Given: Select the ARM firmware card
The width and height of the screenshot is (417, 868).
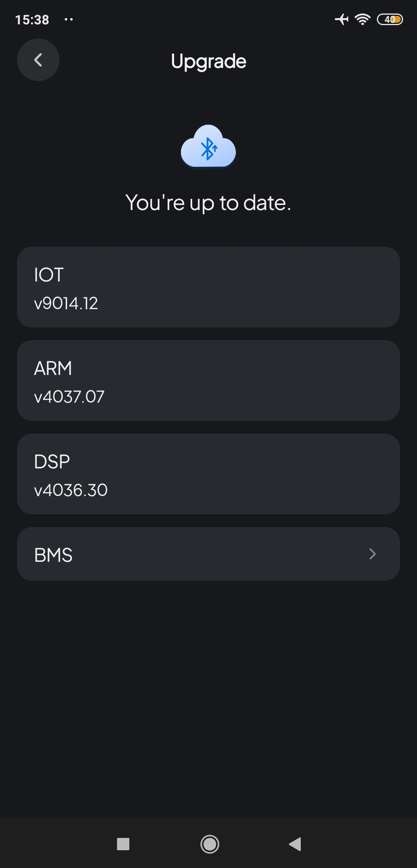Looking at the screenshot, I should pyautogui.click(x=208, y=380).
